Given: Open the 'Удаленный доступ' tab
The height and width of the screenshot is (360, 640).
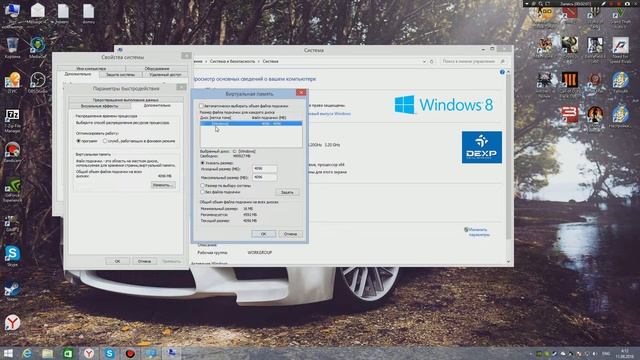Looking at the screenshot, I should click(165, 75).
